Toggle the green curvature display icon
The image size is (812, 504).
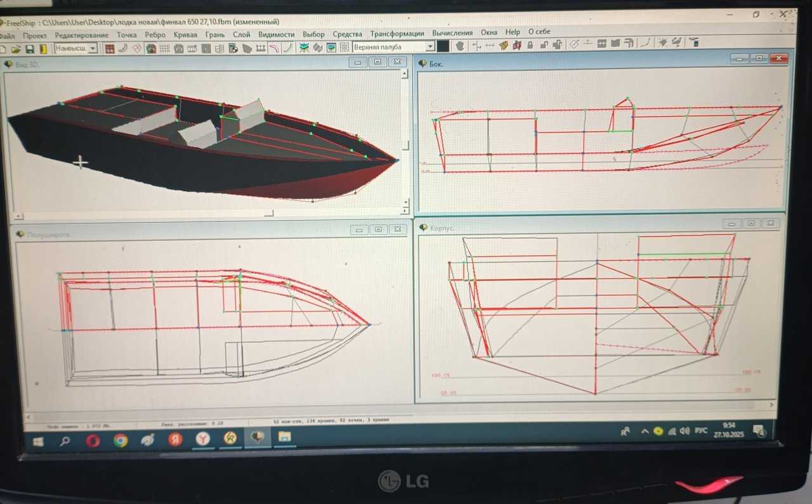point(288,48)
